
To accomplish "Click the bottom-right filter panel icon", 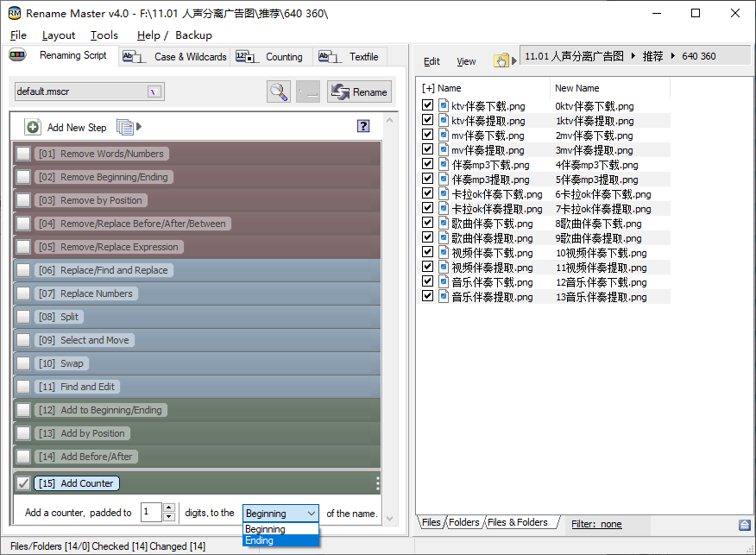I will (744, 524).
